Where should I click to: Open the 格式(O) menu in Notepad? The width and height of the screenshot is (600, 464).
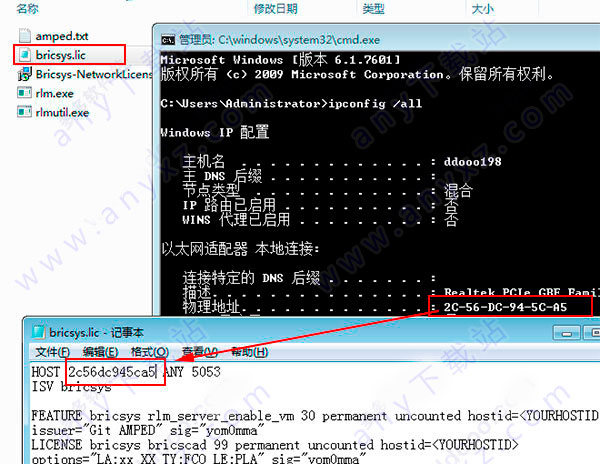150,352
